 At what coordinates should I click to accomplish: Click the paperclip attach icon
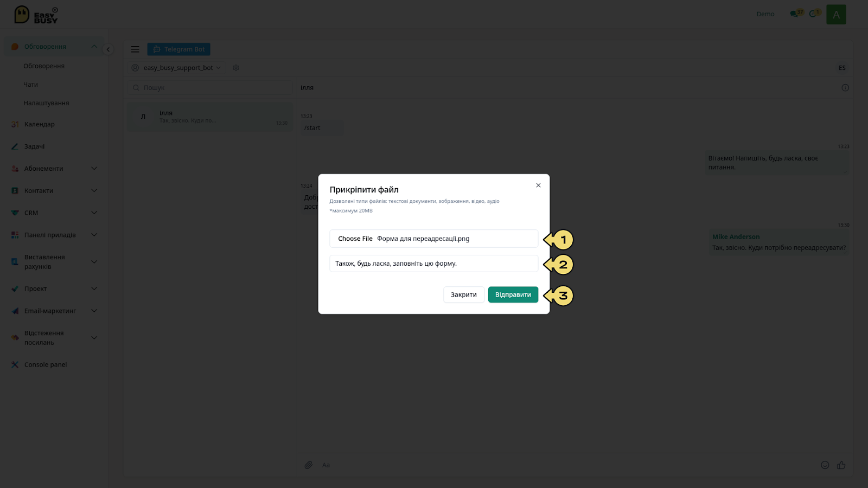(308, 465)
